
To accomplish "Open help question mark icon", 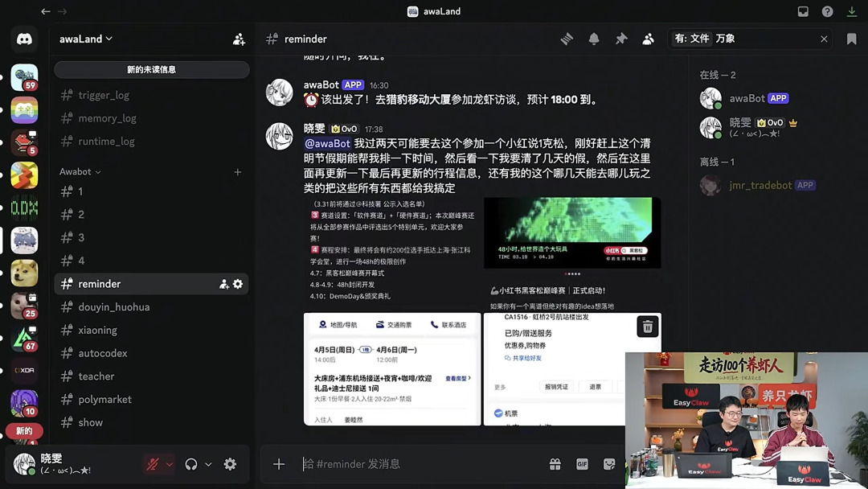I will (827, 11).
